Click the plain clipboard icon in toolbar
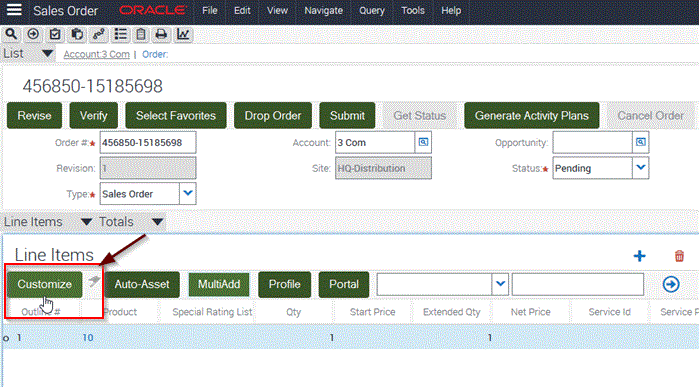699x387 pixels. coord(141,34)
